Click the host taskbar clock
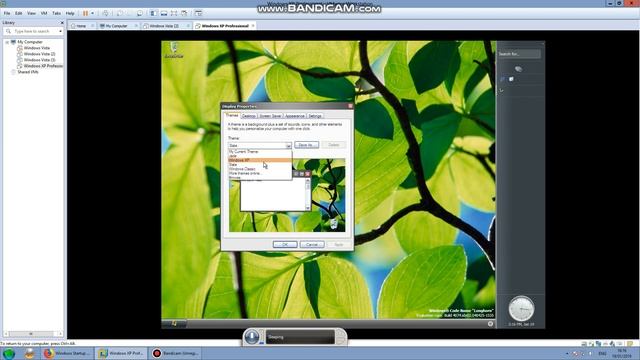640x360 pixels. 622,353
